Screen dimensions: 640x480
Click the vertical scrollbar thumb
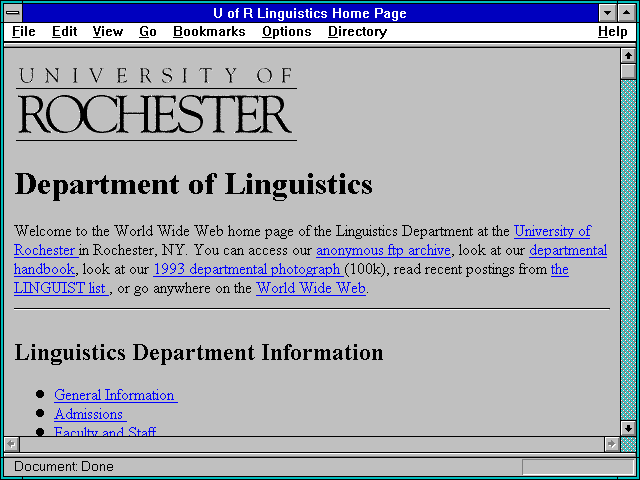point(628,71)
